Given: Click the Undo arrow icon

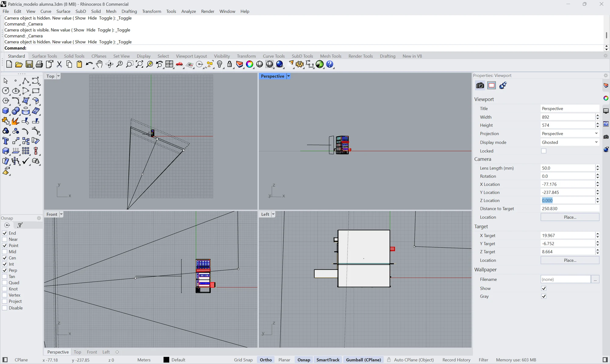Looking at the screenshot, I should [x=89, y=64].
